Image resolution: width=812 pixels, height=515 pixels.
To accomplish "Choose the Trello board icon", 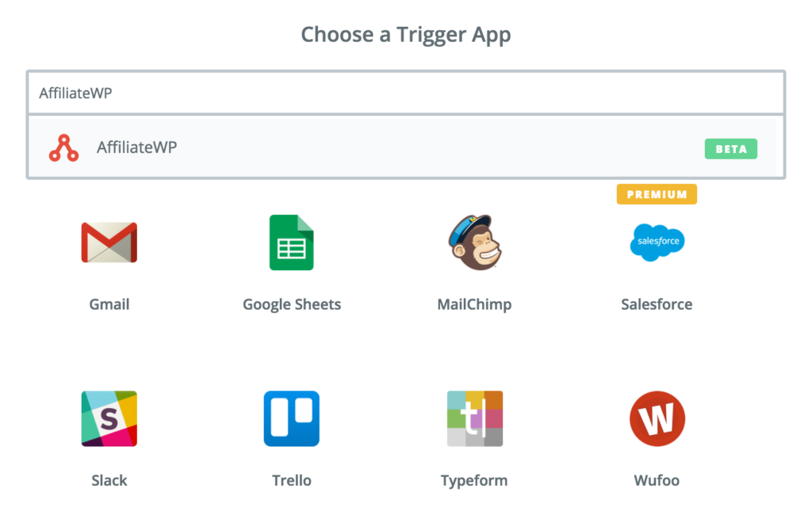I will pyautogui.click(x=292, y=418).
